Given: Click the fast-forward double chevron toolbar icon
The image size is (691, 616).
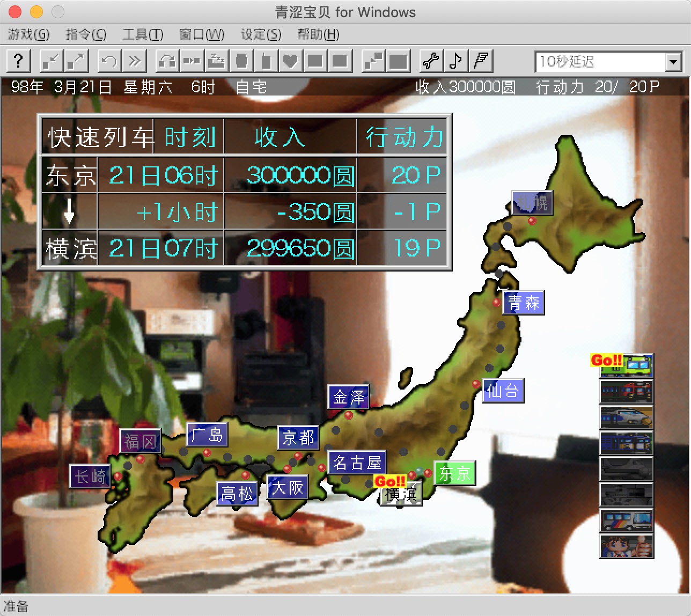Looking at the screenshot, I should click(134, 61).
